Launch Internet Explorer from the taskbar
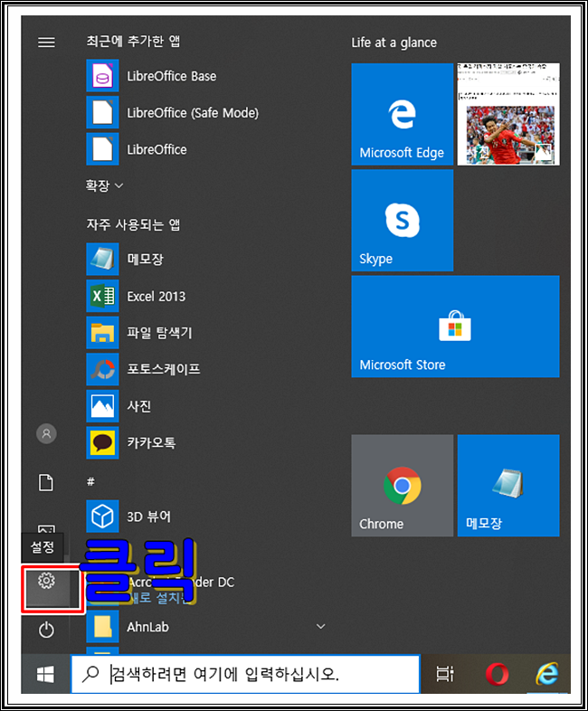The height and width of the screenshot is (711, 588). (x=546, y=674)
